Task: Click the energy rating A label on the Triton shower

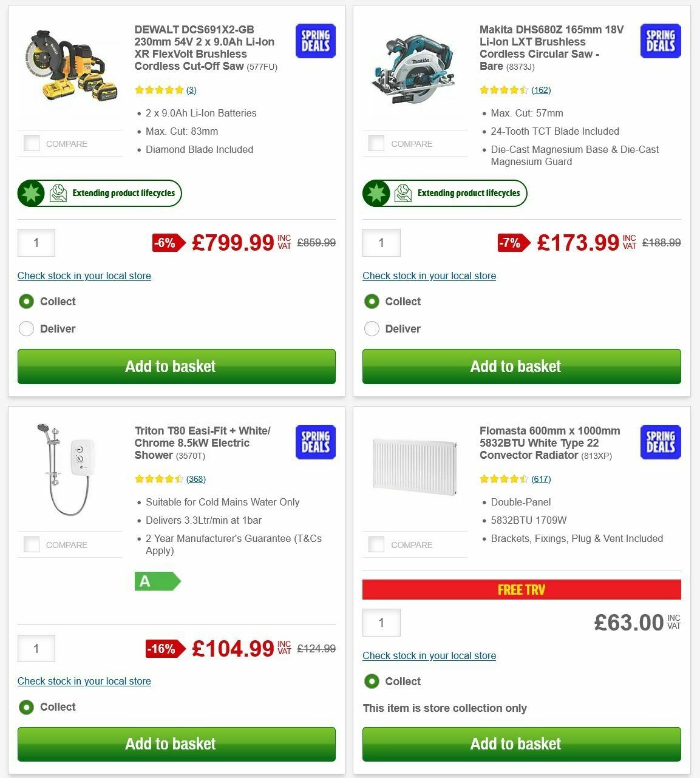Action: pyautogui.click(x=157, y=581)
